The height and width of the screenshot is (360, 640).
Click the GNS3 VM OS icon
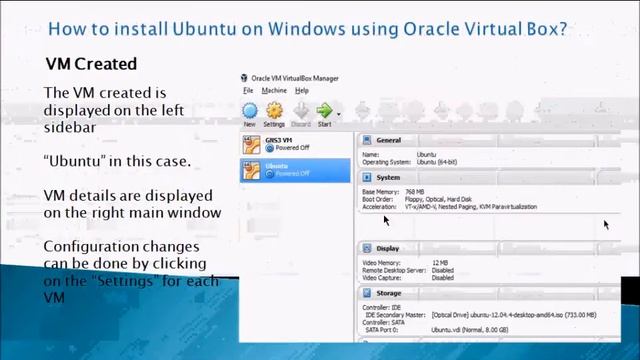coord(251,145)
